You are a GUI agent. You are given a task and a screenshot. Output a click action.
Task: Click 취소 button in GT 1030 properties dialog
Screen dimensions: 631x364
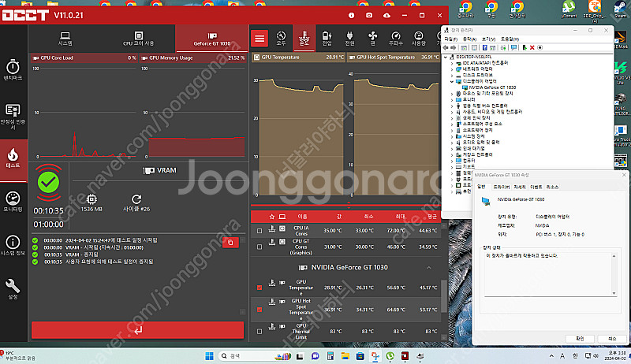tap(612, 339)
